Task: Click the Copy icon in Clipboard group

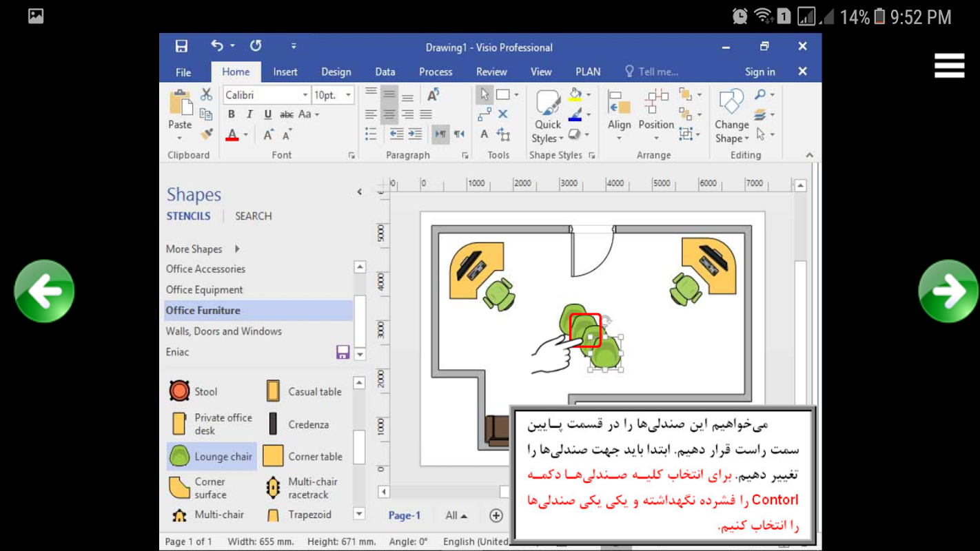Action: [x=206, y=114]
